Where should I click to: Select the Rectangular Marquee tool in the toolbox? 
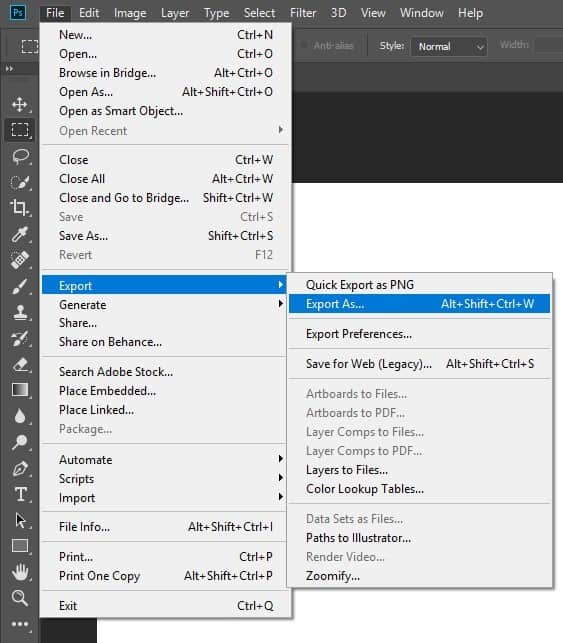(x=20, y=130)
